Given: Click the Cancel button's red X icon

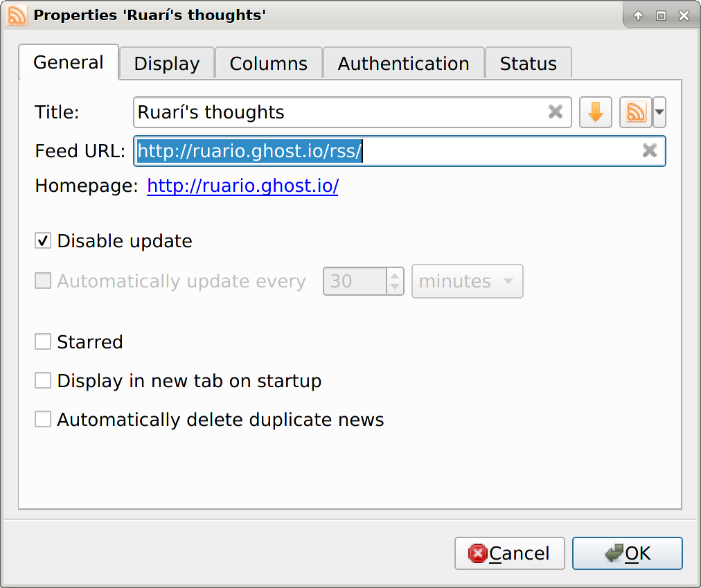Looking at the screenshot, I should tap(479, 553).
